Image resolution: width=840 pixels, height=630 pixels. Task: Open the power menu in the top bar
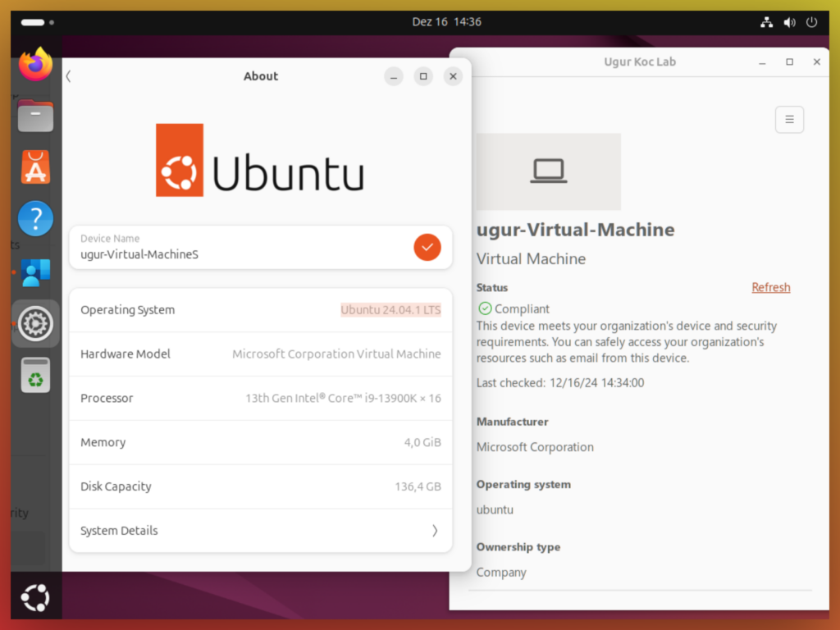811,22
